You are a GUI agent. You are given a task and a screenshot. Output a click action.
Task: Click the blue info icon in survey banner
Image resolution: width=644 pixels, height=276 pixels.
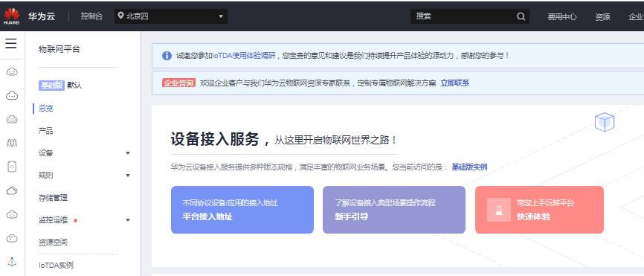point(167,56)
